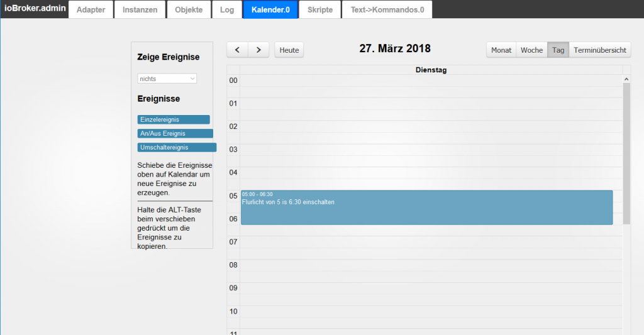Click the scrollbar up arrow in calendar
The height and width of the screenshot is (335, 644).
coord(626,79)
